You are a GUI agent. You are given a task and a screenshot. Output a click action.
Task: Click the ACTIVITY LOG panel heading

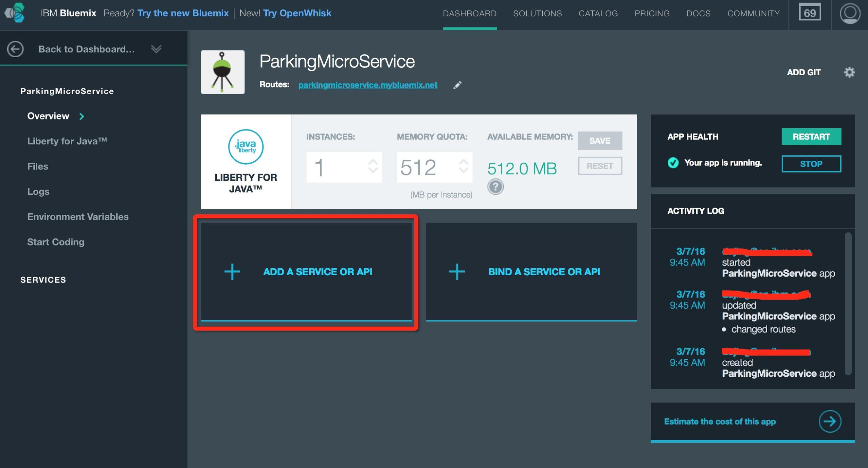pyautogui.click(x=695, y=211)
